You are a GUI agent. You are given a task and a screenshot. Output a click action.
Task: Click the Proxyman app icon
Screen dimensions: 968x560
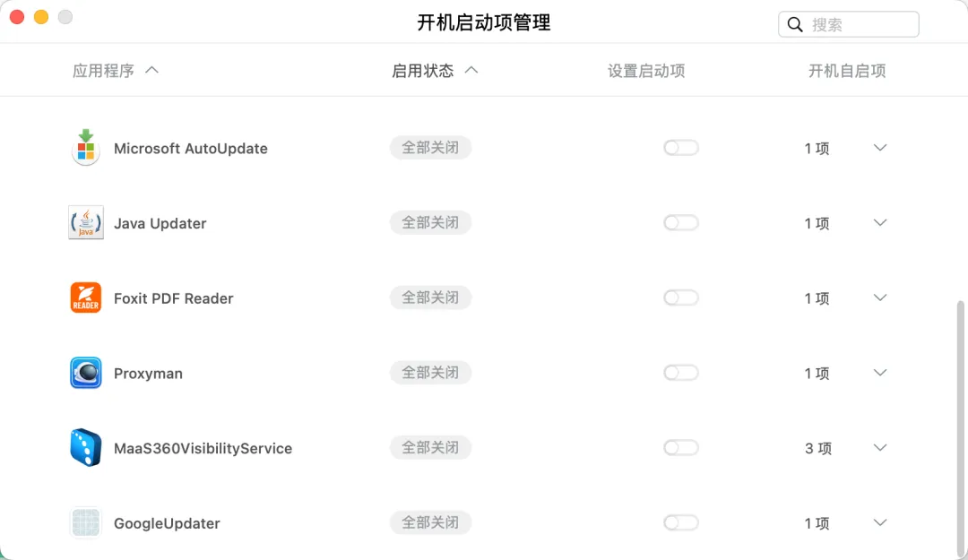point(86,373)
